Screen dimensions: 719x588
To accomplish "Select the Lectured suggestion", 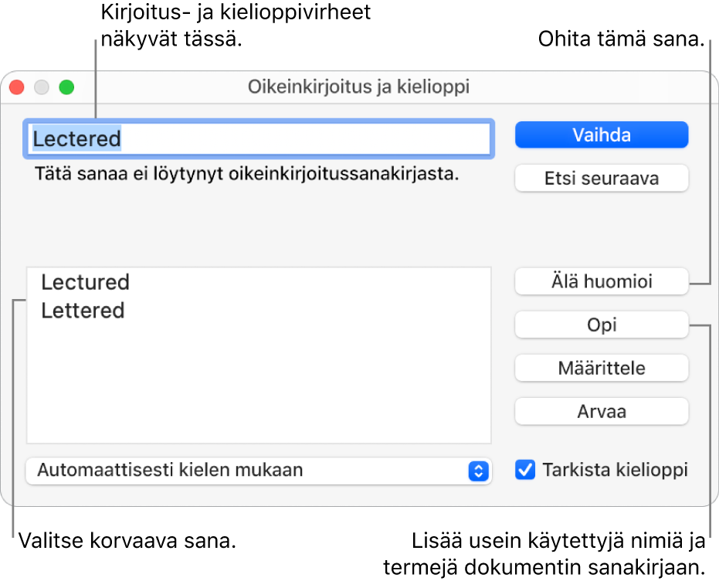I will pos(85,282).
